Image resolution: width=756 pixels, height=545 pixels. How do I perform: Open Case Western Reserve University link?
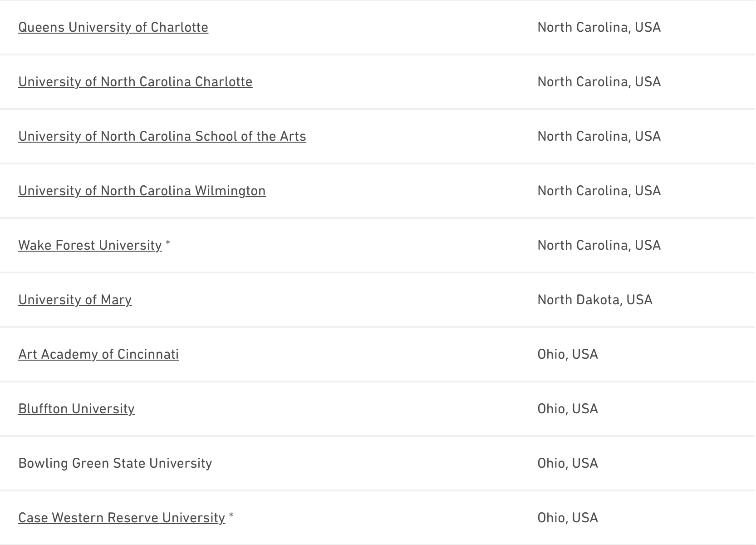point(122,518)
